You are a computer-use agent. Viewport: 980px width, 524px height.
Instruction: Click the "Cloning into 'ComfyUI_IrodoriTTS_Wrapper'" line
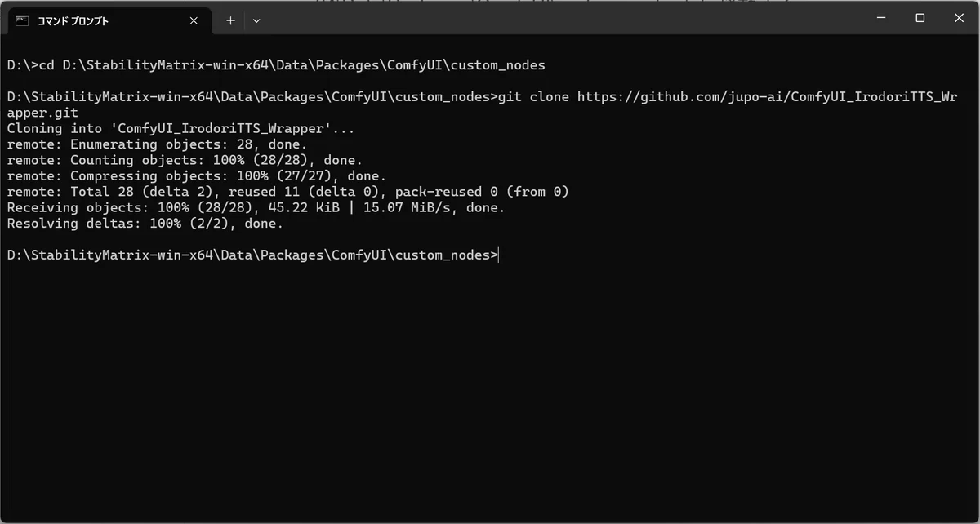(179, 128)
